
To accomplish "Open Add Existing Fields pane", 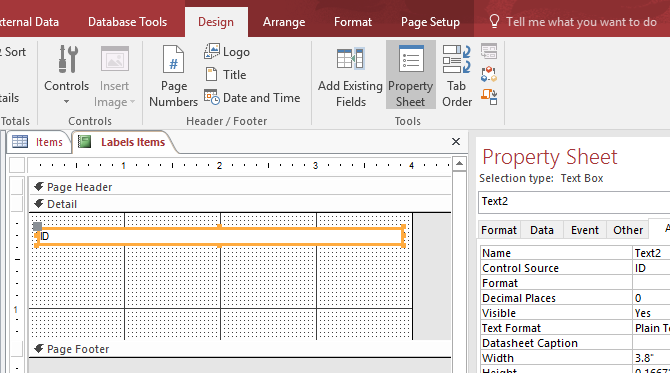I will [x=350, y=75].
